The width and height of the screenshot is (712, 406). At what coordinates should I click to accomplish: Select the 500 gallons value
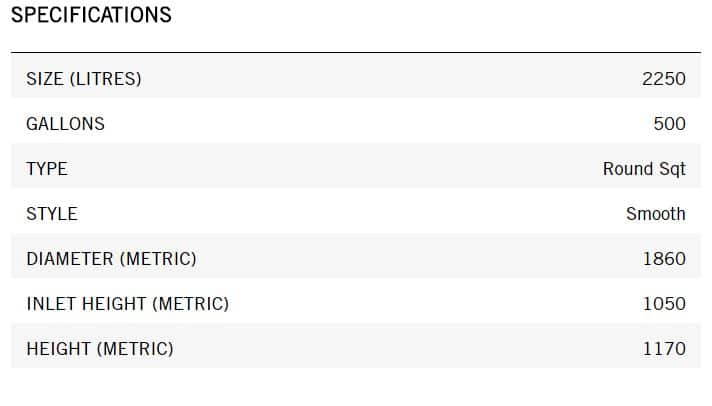(x=669, y=124)
